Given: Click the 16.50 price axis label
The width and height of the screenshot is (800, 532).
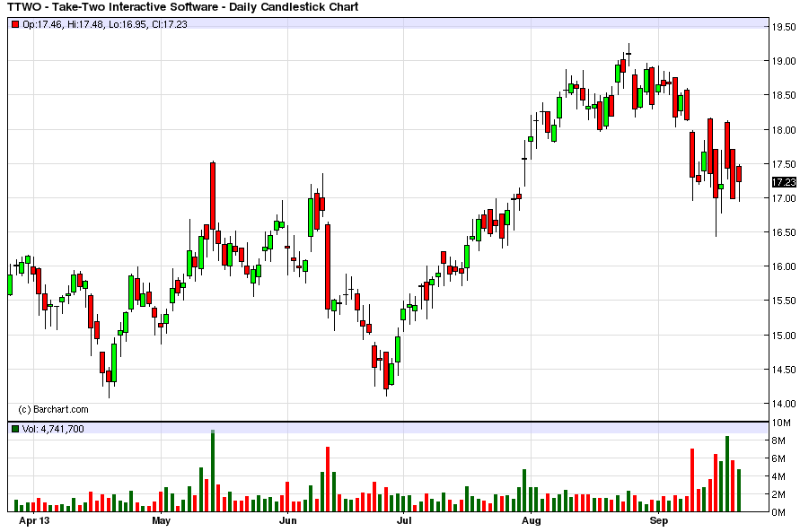Looking at the screenshot, I should (783, 232).
